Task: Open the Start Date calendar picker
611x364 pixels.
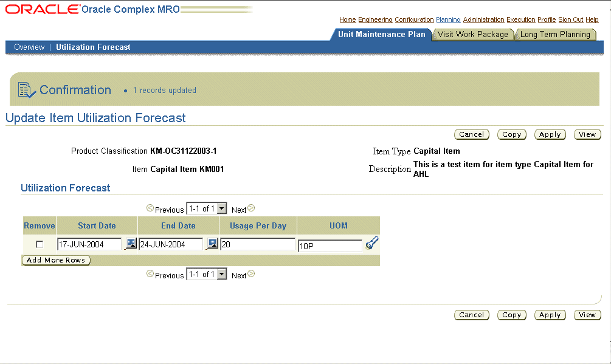Action: (131, 244)
